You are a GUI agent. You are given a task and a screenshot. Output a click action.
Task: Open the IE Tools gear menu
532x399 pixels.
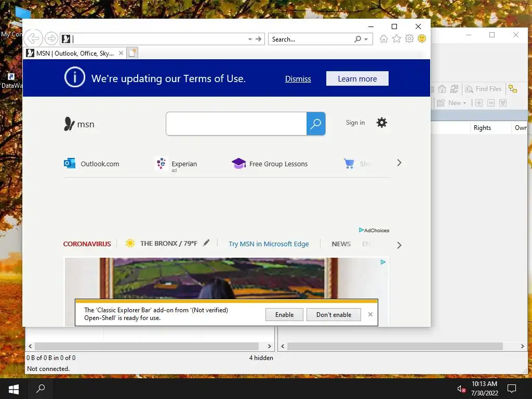point(409,38)
